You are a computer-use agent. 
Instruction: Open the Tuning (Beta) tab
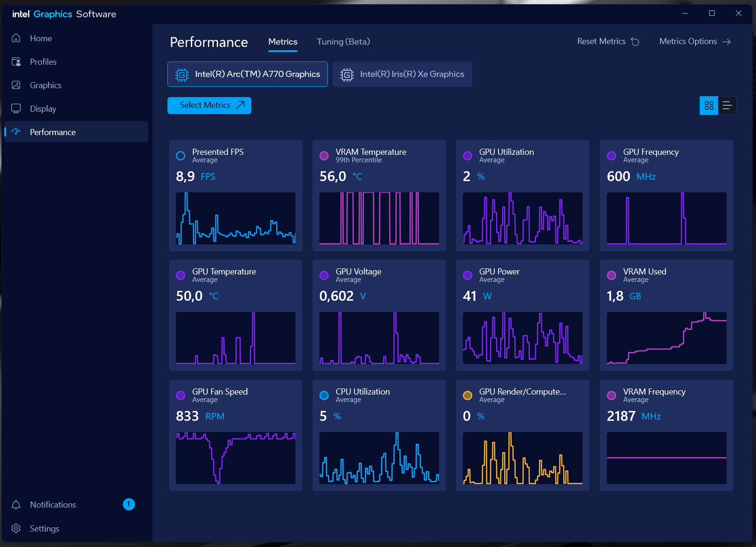[x=343, y=42]
